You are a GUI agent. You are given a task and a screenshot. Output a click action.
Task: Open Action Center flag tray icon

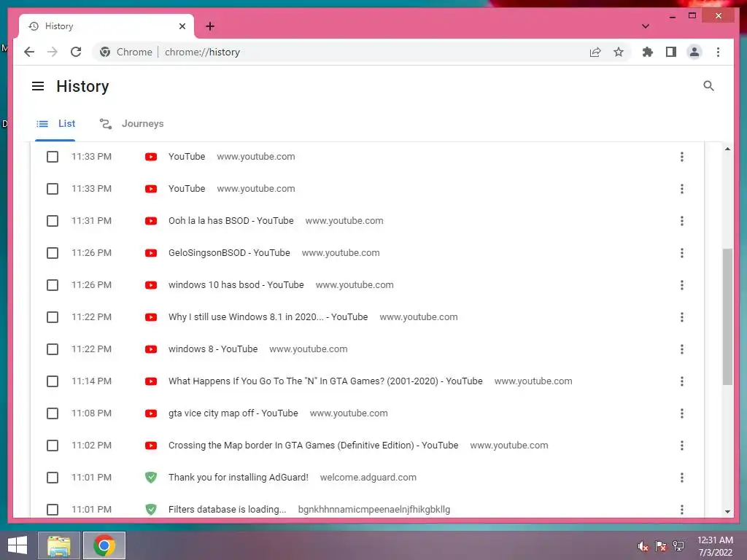click(661, 546)
